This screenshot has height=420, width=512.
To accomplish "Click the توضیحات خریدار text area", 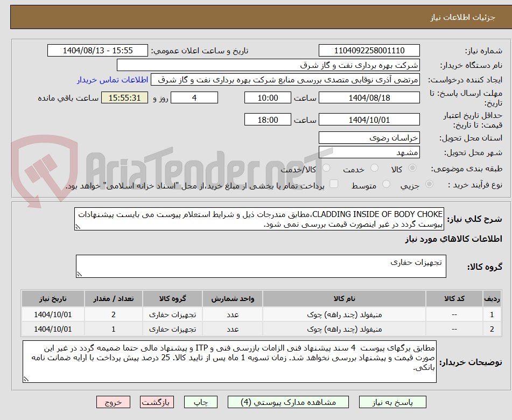I will [229, 361].
